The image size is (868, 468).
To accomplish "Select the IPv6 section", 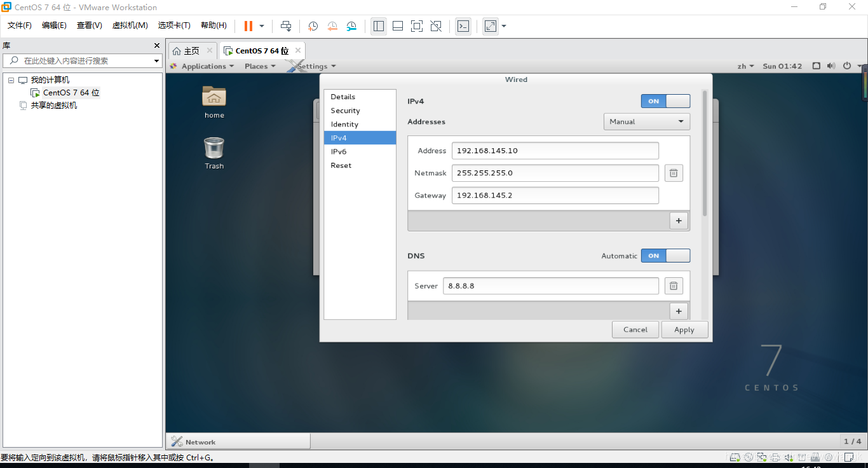I will point(360,152).
